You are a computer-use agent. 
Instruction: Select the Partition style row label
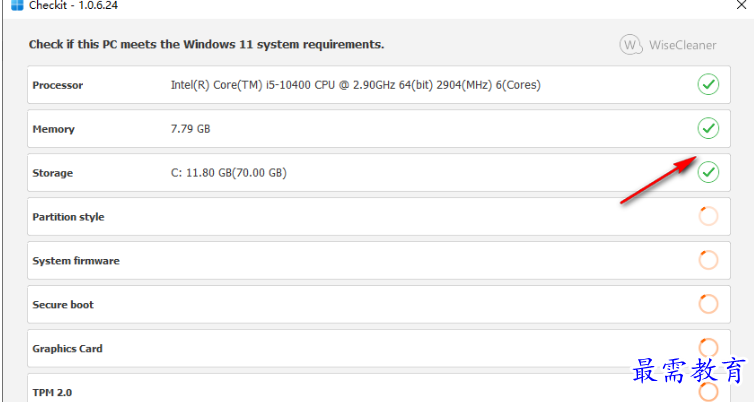(x=68, y=217)
